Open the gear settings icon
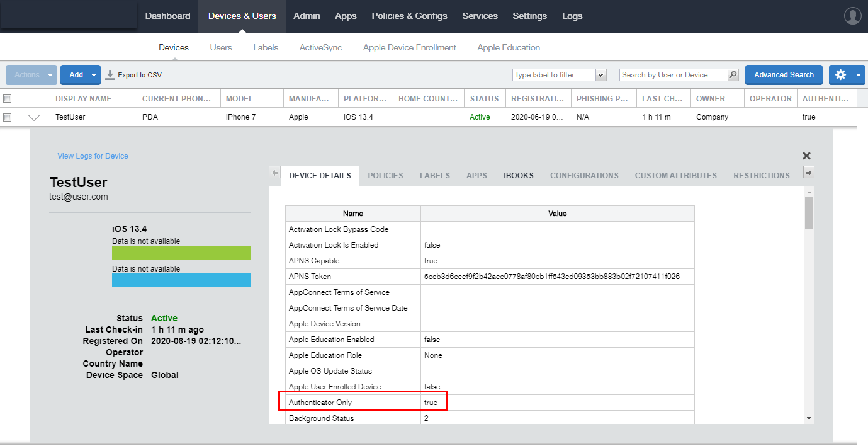Screen dimensions: 868x446 pos(840,75)
